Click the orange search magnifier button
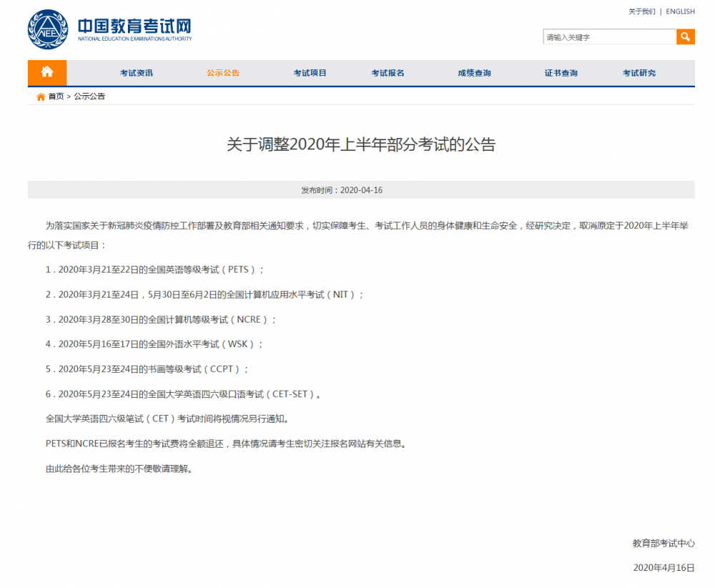 click(685, 36)
